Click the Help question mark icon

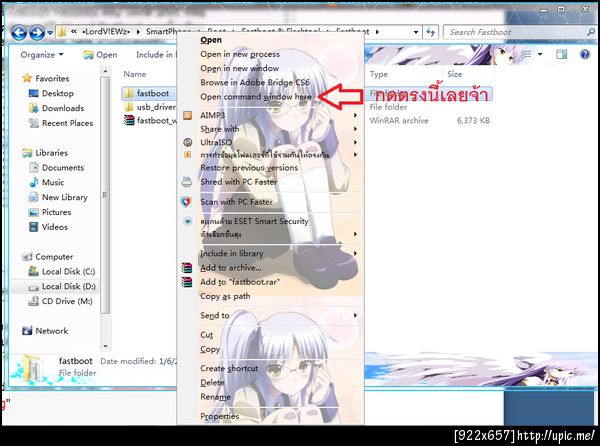pyautogui.click(x=585, y=54)
